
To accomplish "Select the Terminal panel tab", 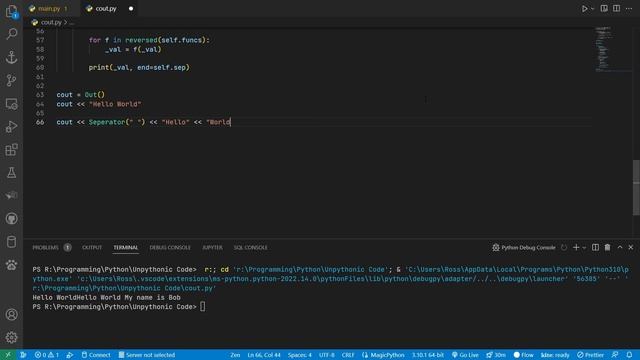I will point(126,247).
